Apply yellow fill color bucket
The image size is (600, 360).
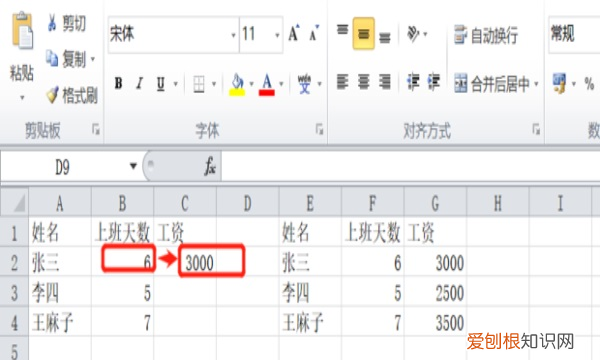237,84
